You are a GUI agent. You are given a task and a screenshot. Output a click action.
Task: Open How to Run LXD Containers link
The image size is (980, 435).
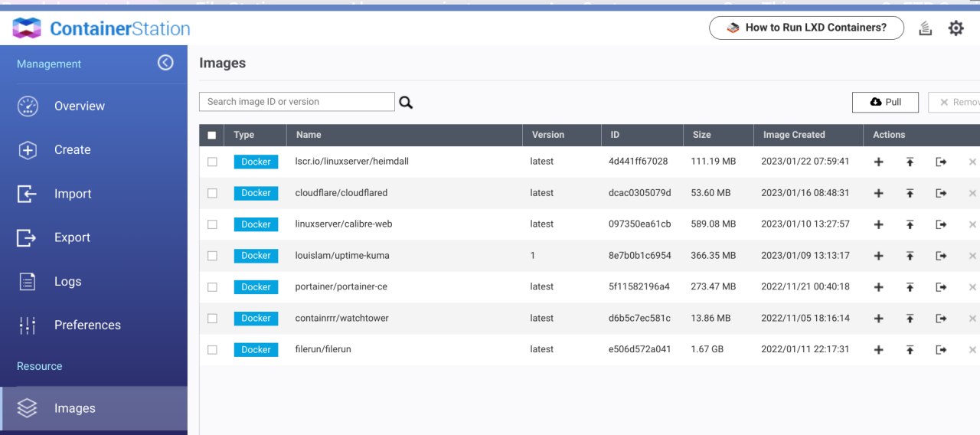[x=806, y=28]
